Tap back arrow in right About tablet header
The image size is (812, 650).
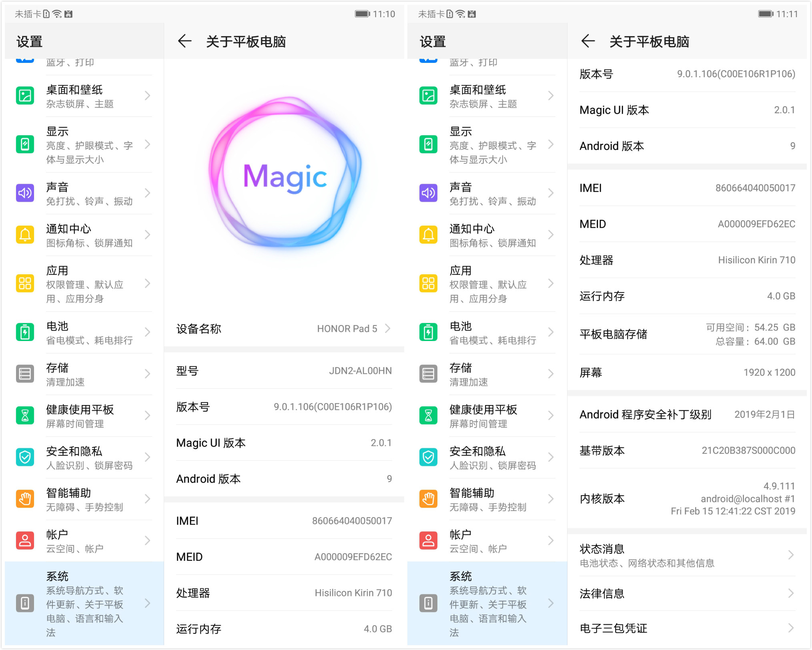587,41
